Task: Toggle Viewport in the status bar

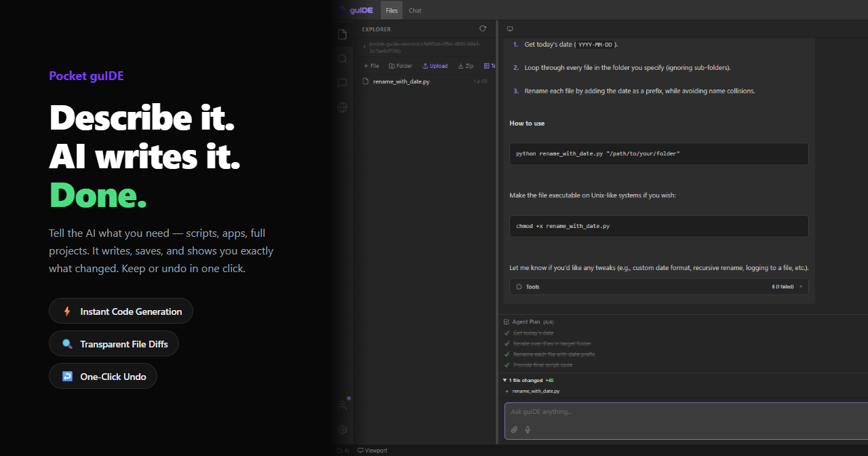Action: [x=372, y=451]
